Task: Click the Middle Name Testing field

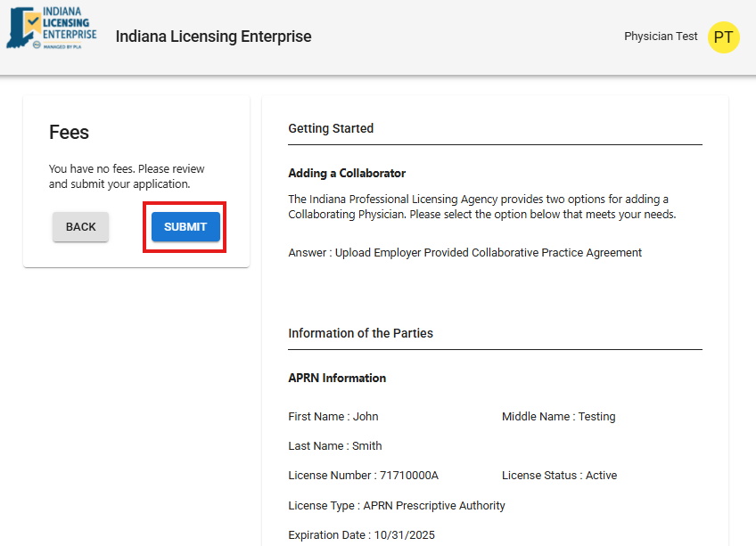Action: pos(558,416)
